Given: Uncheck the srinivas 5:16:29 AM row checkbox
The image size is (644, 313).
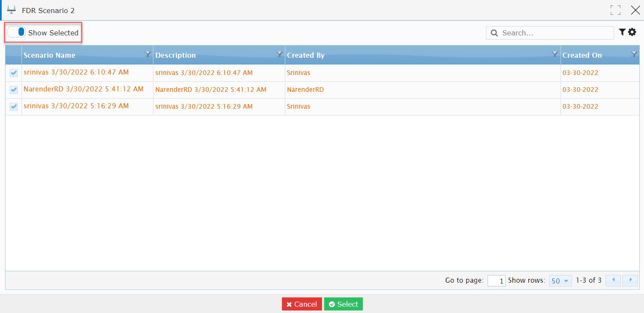Looking at the screenshot, I should [x=14, y=107].
